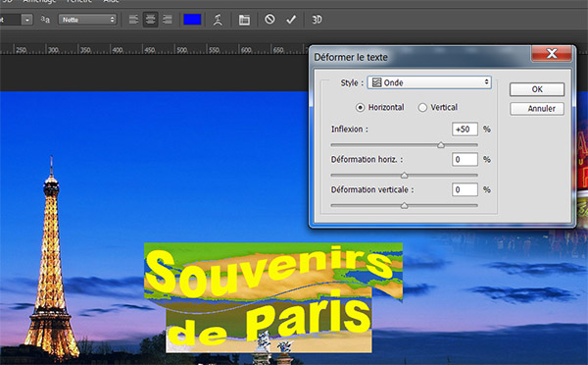
Task: Confirm the warp with OK
Action: 537,89
